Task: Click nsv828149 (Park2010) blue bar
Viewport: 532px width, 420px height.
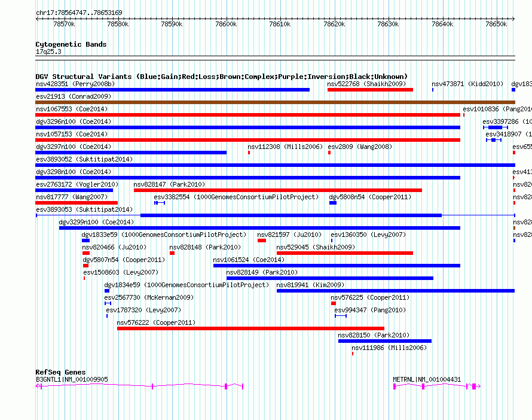Action: (330, 278)
